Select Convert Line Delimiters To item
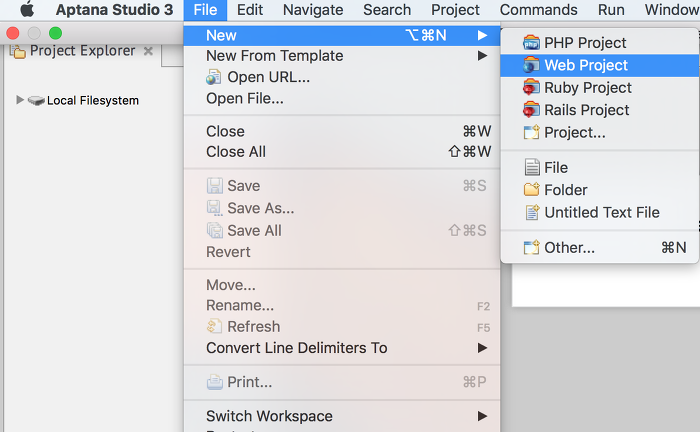The image size is (700, 432). pos(342,348)
